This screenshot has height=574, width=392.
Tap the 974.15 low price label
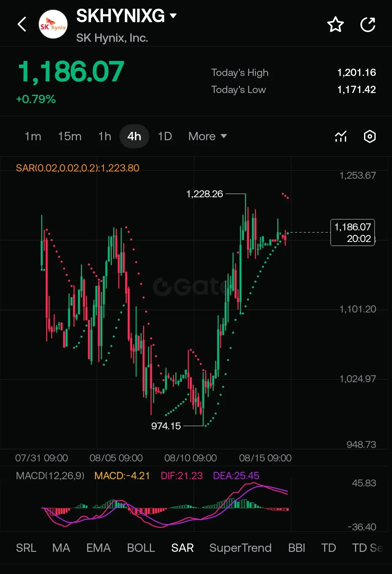166,426
